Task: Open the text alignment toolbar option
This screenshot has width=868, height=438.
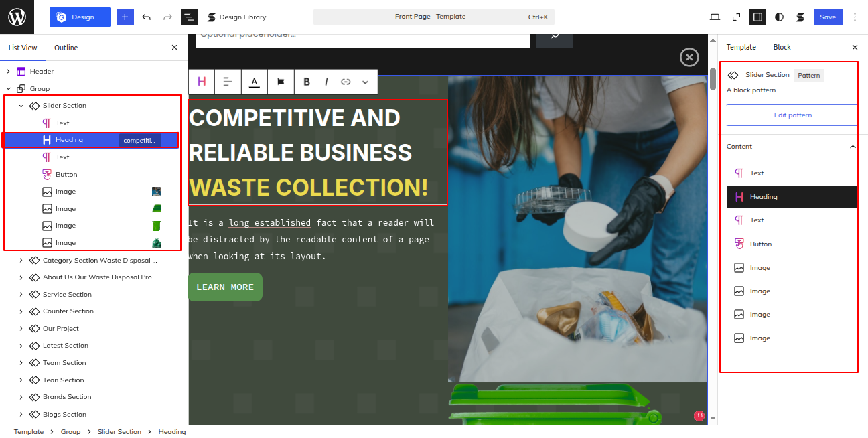Action: click(x=228, y=82)
